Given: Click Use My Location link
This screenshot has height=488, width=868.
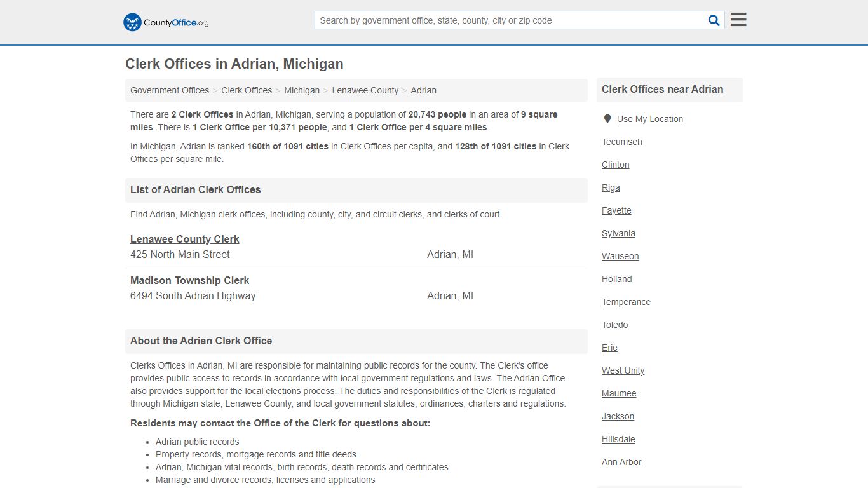Looking at the screenshot, I should 650,119.
